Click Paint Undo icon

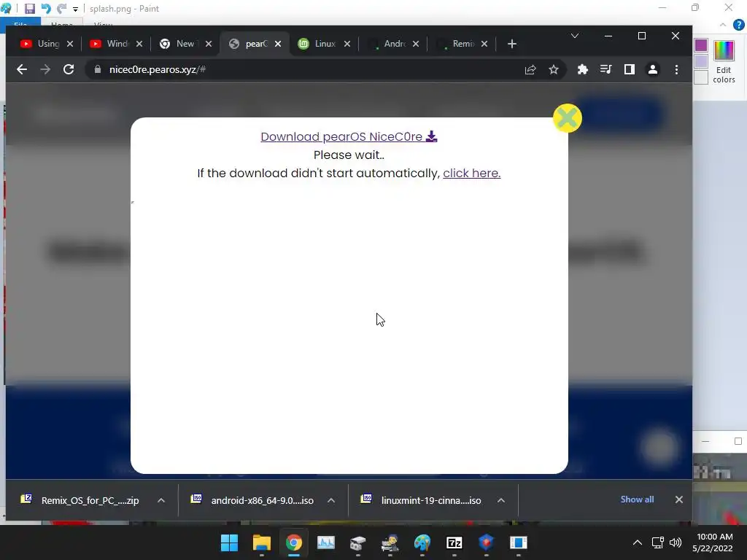46,9
